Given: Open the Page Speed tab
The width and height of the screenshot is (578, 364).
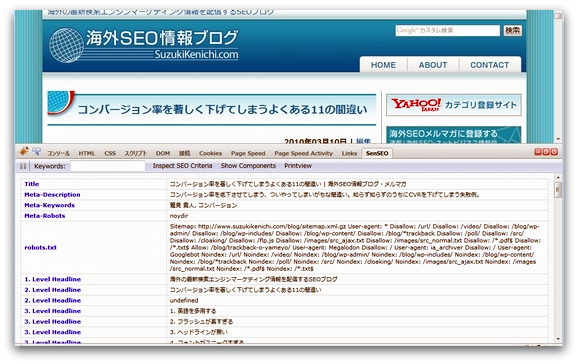Looking at the screenshot, I should (248, 153).
